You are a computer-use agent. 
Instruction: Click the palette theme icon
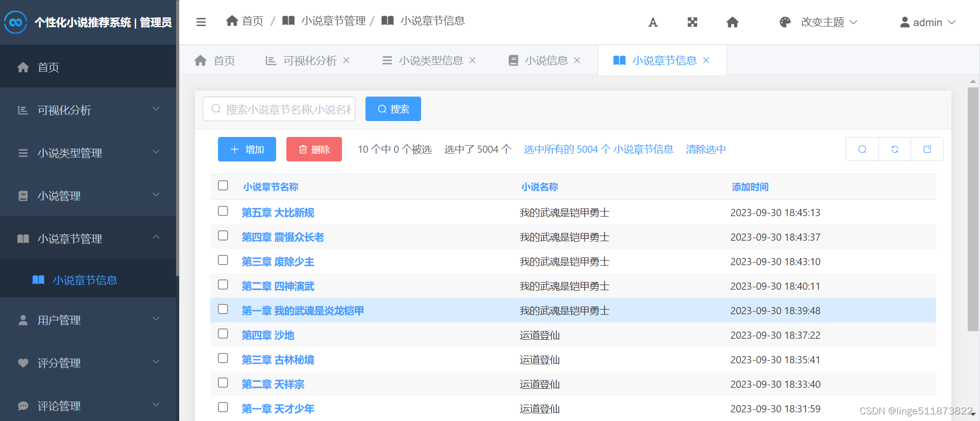coord(785,22)
